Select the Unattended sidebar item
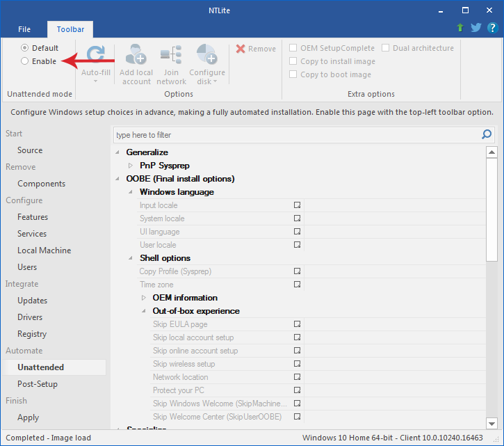 [54, 367]
